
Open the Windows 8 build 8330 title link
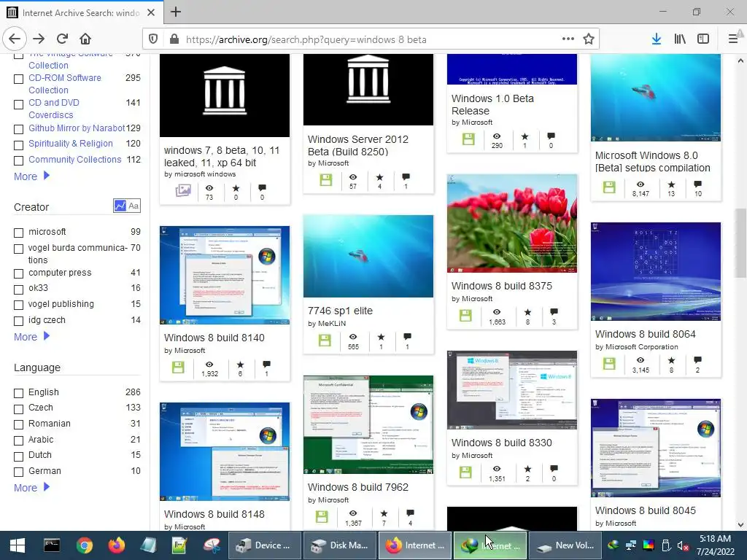[x=502, y=443]
